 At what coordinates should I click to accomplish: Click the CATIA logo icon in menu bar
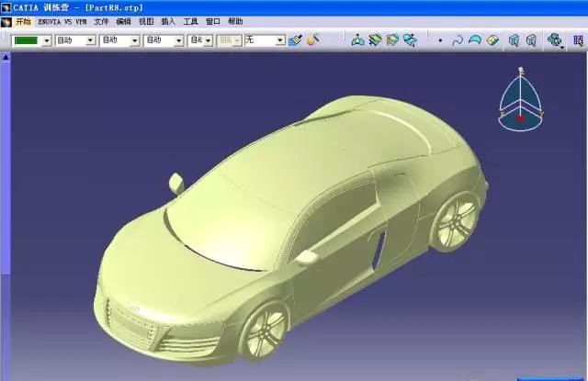[x=6, y=21]
